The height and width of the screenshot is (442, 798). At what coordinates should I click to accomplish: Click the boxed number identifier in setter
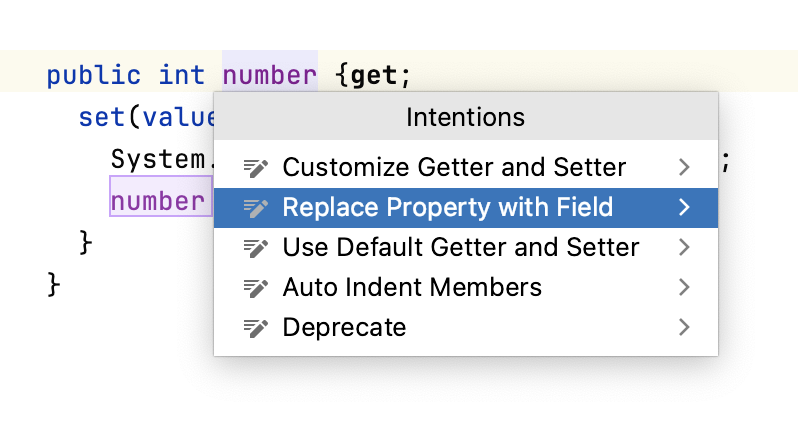click(157, 201)
